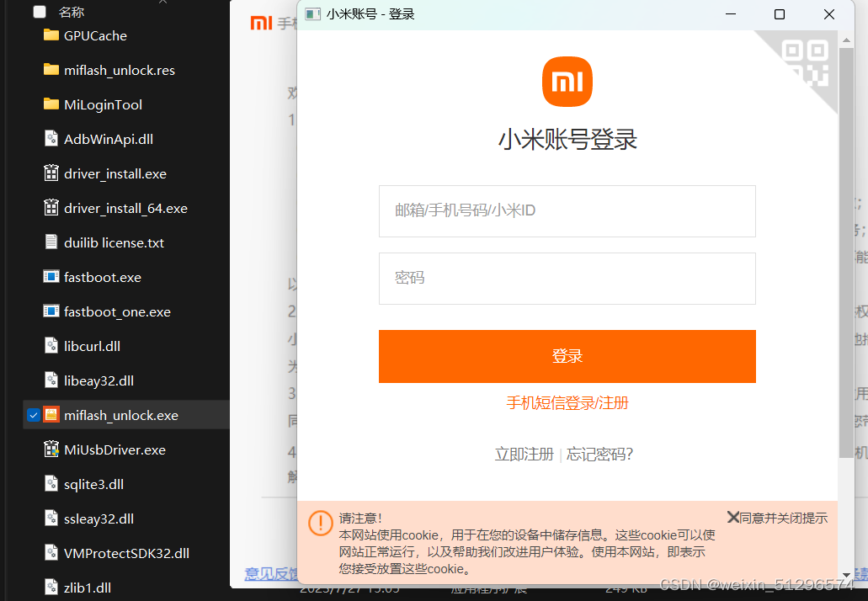Click the sqlite3.dll file icon

click(x=51, y=484)
